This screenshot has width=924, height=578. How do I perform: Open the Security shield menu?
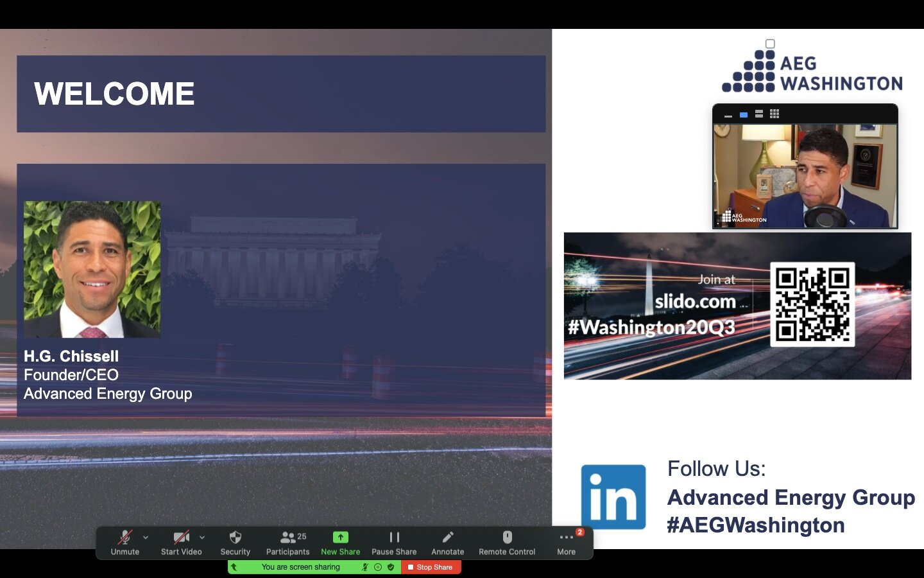235,543
